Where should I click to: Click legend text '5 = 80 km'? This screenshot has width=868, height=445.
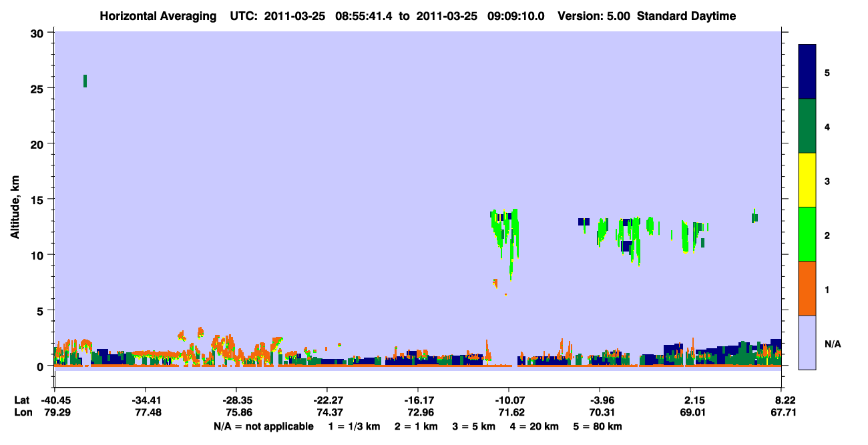[599, 426]
